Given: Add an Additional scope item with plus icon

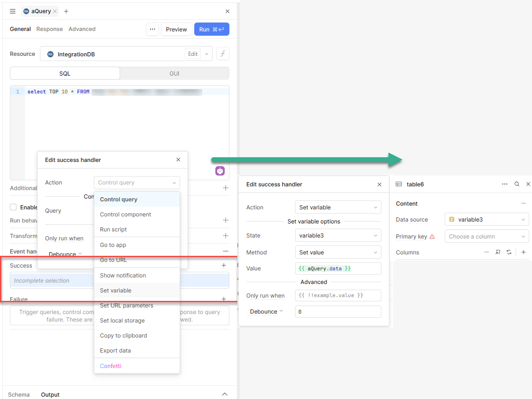Looking at the screenshot, I should coord(226,188).
